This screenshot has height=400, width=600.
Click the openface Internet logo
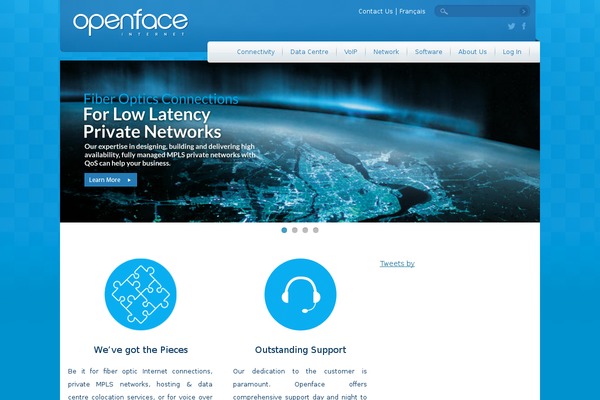click(130, 23)
